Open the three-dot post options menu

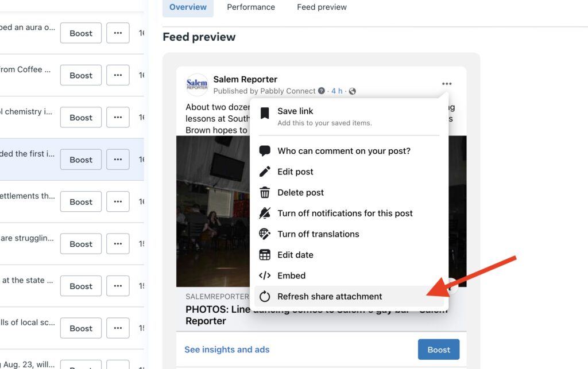click(447, 84)
